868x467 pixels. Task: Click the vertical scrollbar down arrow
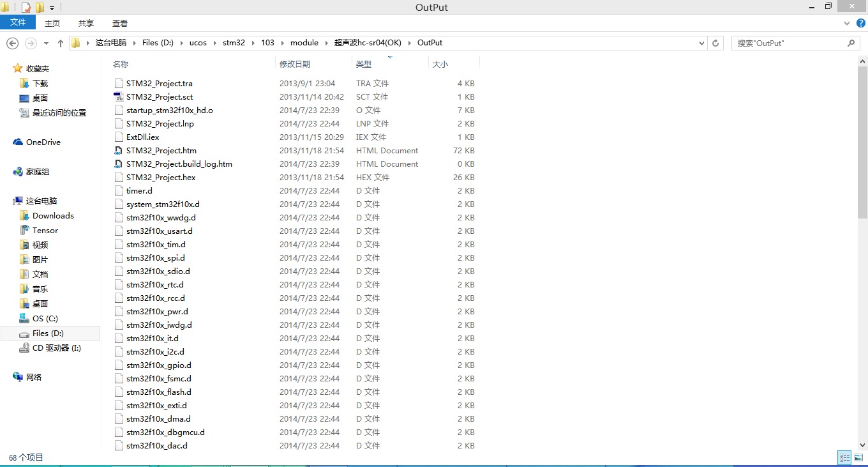click(x=862, y=445)
